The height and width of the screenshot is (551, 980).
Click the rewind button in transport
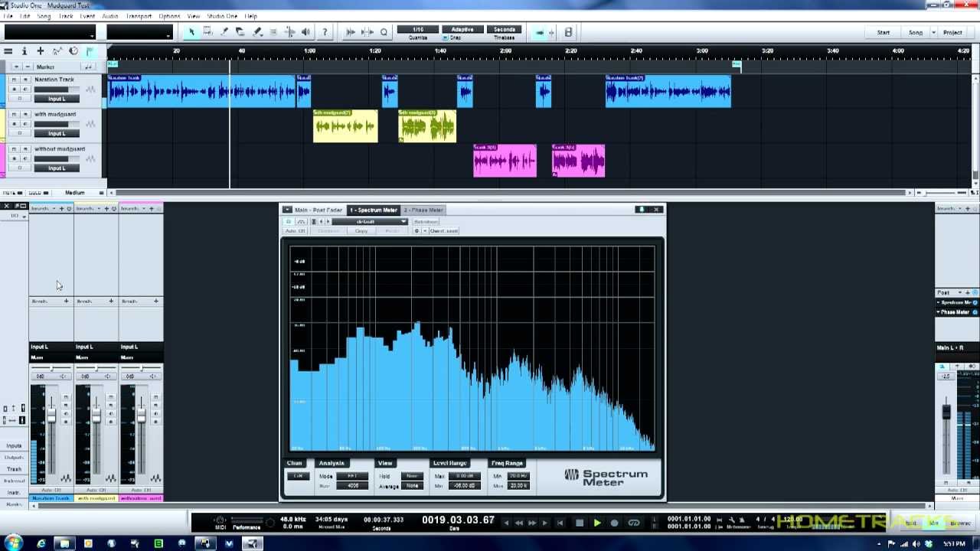[x=519, y=523]
